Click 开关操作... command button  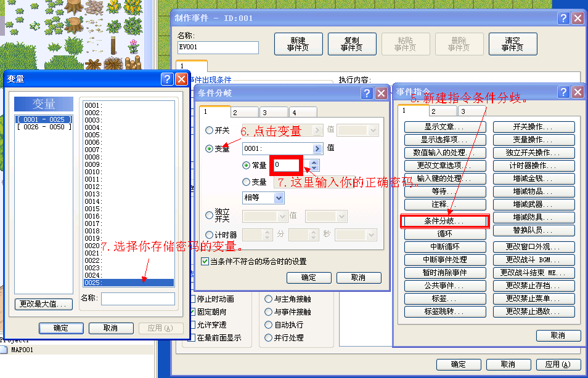(x=534, y=127)
